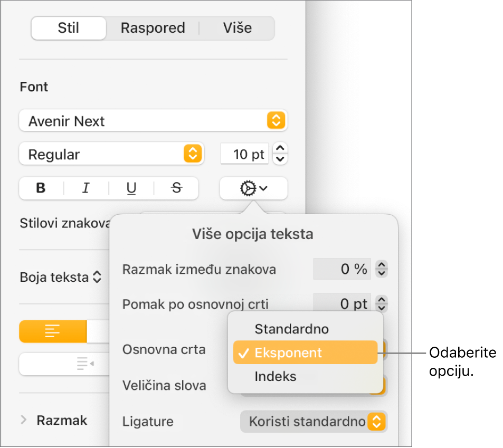Expand the Razmak section
The width and height of the screenshot is (503, 448).
tap(24, 420)
